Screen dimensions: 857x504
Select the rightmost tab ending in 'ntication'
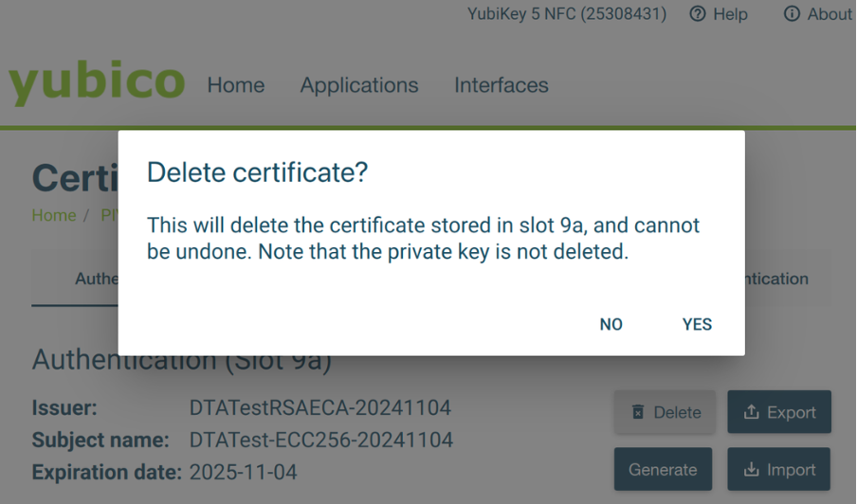pos(775,279)
